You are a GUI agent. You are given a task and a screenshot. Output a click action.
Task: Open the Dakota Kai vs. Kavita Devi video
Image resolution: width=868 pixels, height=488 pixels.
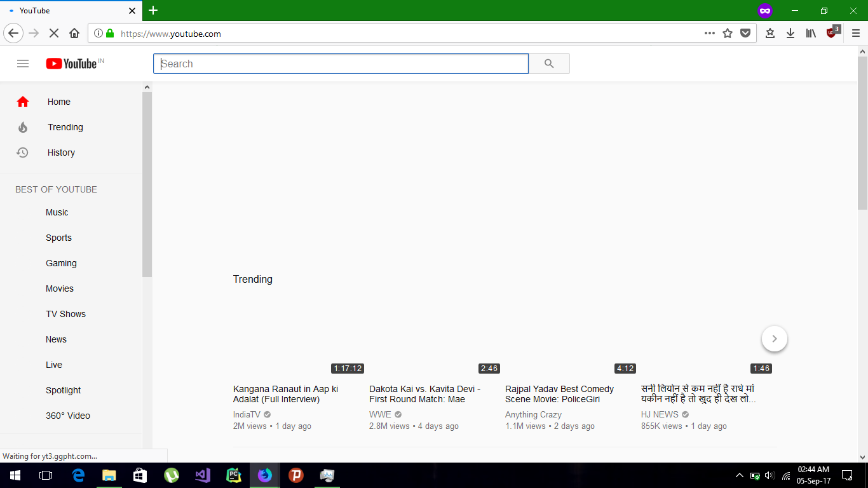tap(425, 394)
